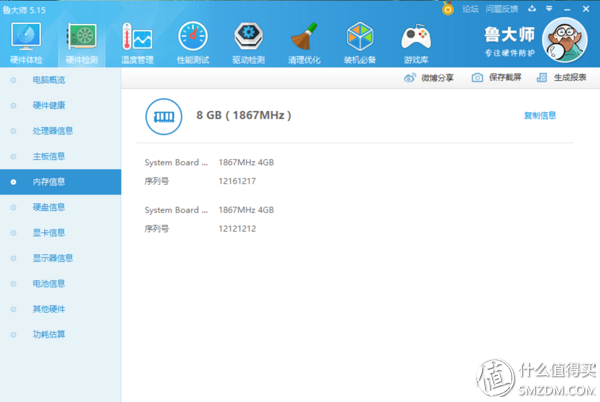600x402 pixels.
Task: Select 内存信息 in sidebar
Action: (60, 182)
